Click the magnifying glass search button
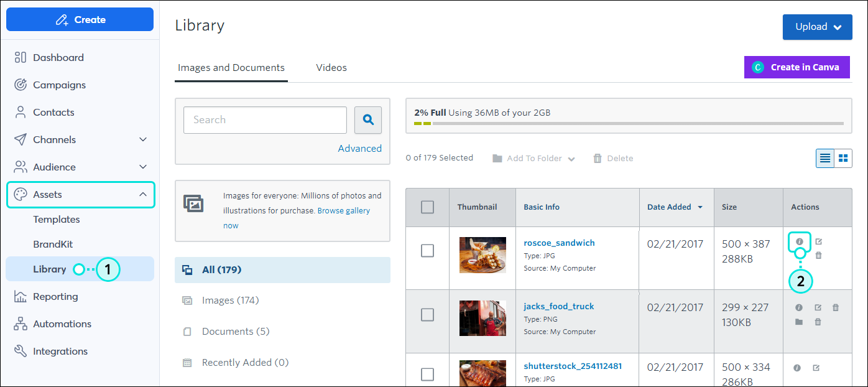868x387 pixels. click(x=368, y=120)
